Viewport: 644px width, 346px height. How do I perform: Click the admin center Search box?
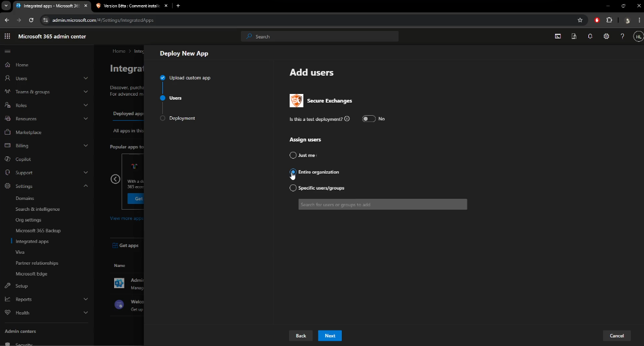319,37
